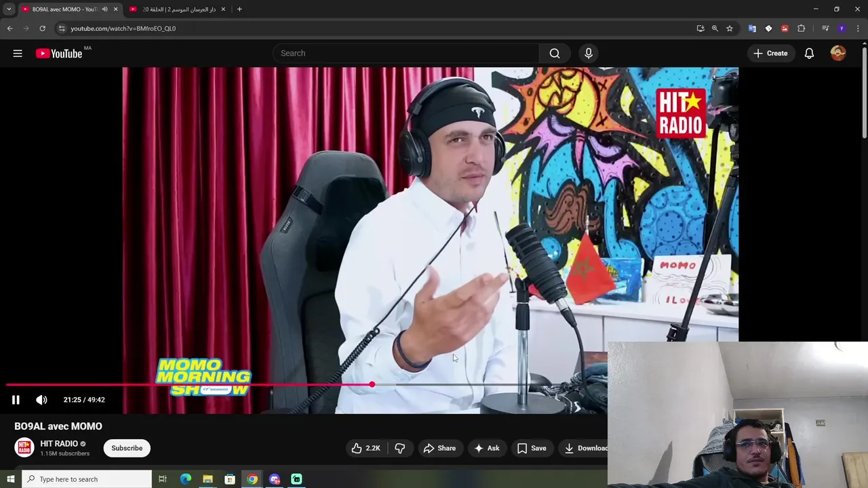This screenshot has height=488, width=868.
Task: Open Task View on taskbar
Action: tap(163, 479)
